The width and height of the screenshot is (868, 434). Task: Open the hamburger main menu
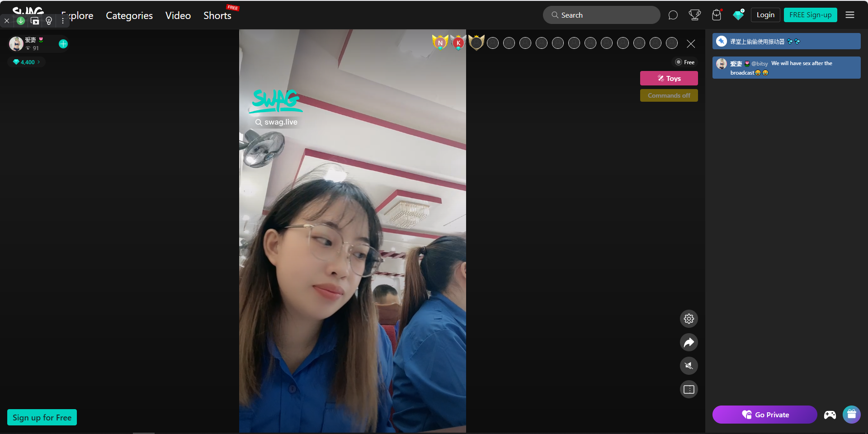(850, 15)
